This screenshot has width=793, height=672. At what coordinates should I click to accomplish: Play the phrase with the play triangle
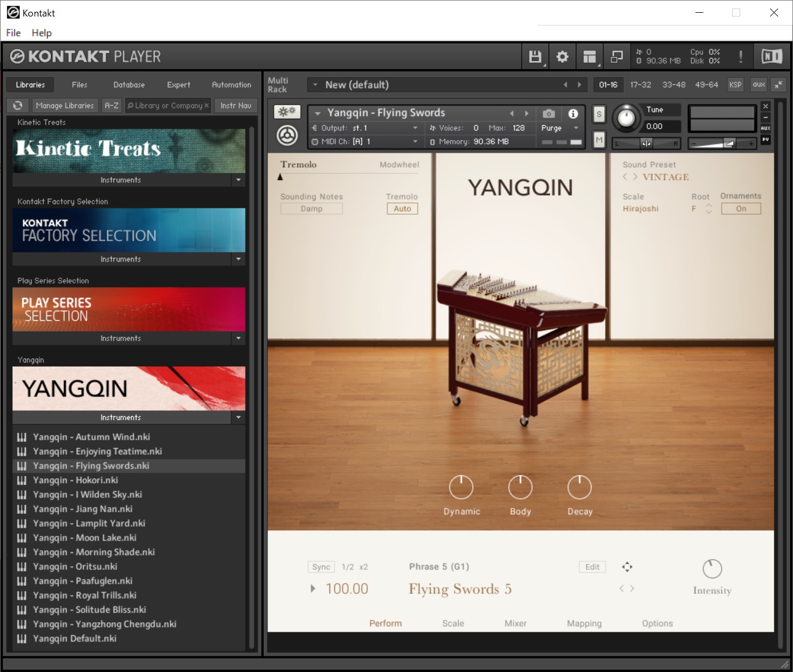pyautogui.click(x=313, y=589)
